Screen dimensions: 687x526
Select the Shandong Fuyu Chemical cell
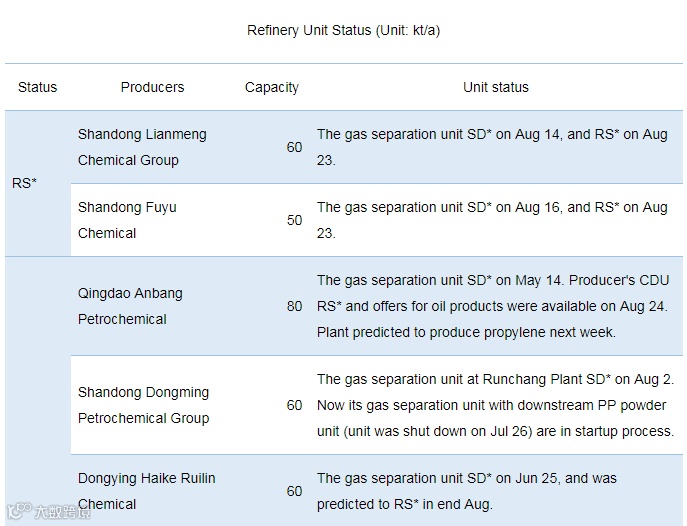tap(127, 220)
